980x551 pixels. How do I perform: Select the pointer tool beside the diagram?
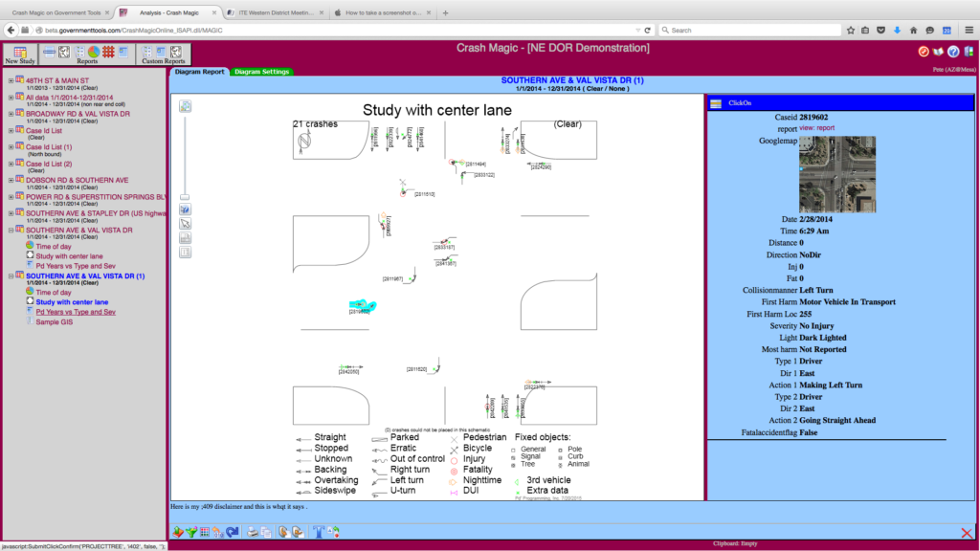(x=185, y=224)
